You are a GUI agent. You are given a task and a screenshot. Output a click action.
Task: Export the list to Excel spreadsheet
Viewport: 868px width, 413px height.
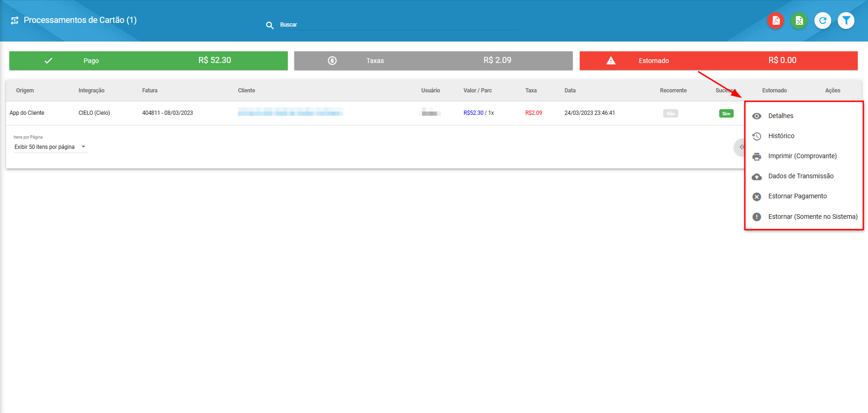pos(799,21)
